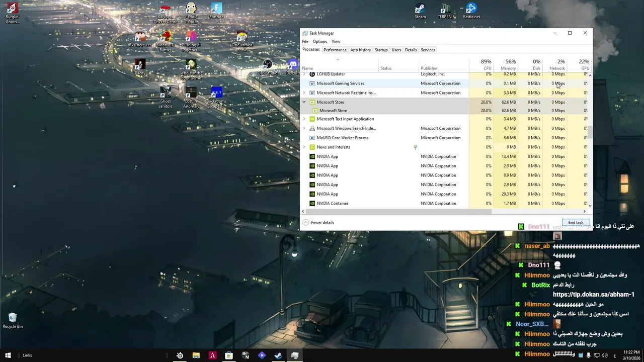Select the Microsoft Gaming Services row
644x362 pixels.
pyautogui.click(x=444, y=83)
